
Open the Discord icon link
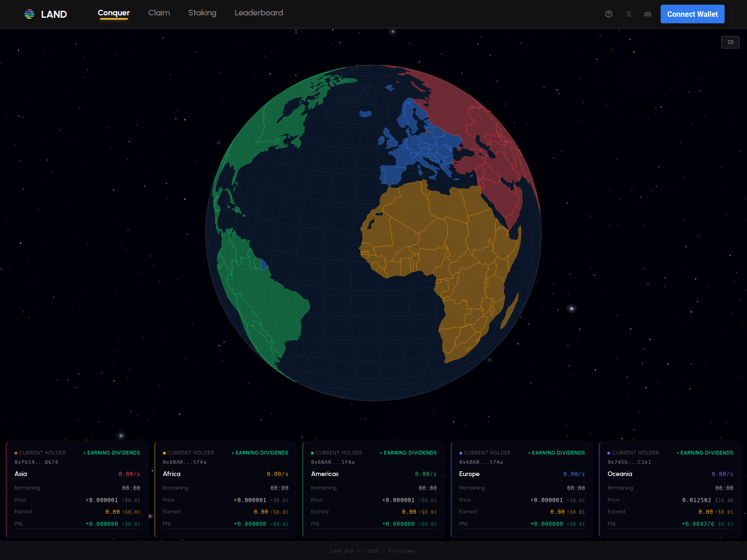(648, 14)
